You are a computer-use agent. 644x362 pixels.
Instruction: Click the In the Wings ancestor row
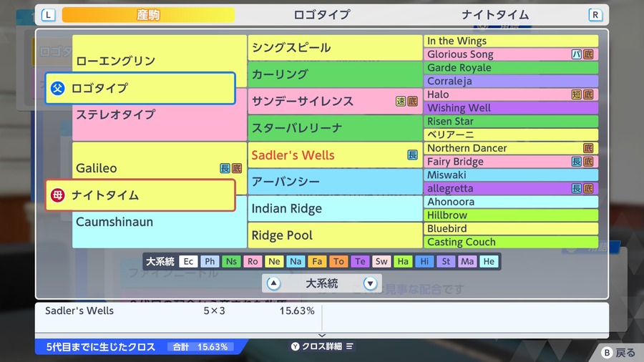[x=511, y=41]
